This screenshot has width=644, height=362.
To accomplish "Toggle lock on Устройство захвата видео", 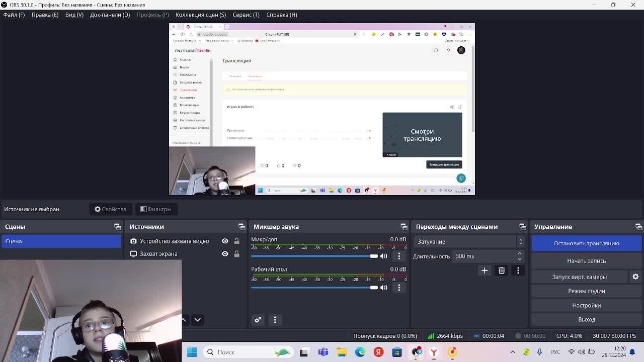I will (236, 241).
